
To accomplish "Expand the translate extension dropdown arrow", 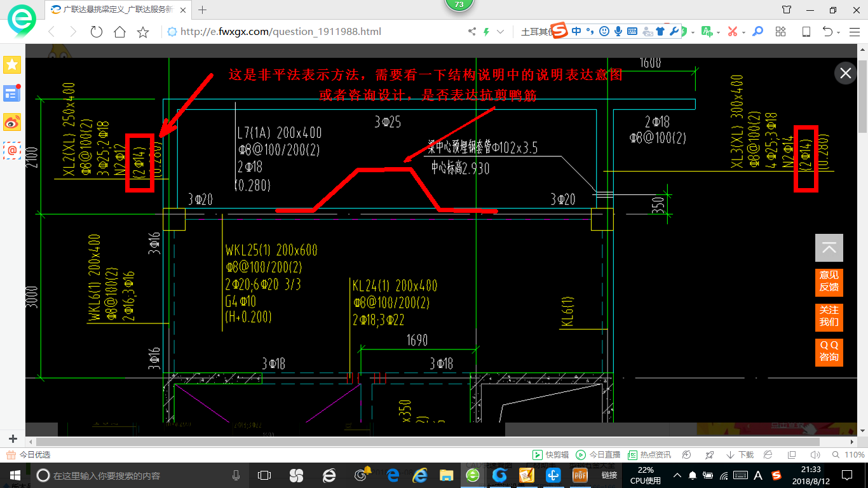I will pyautogui.click(x=719, y=32).
